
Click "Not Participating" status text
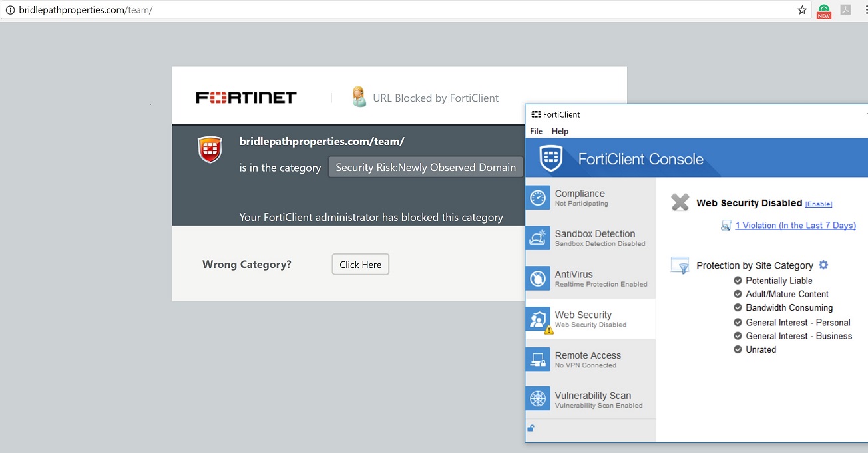(582, 204)
